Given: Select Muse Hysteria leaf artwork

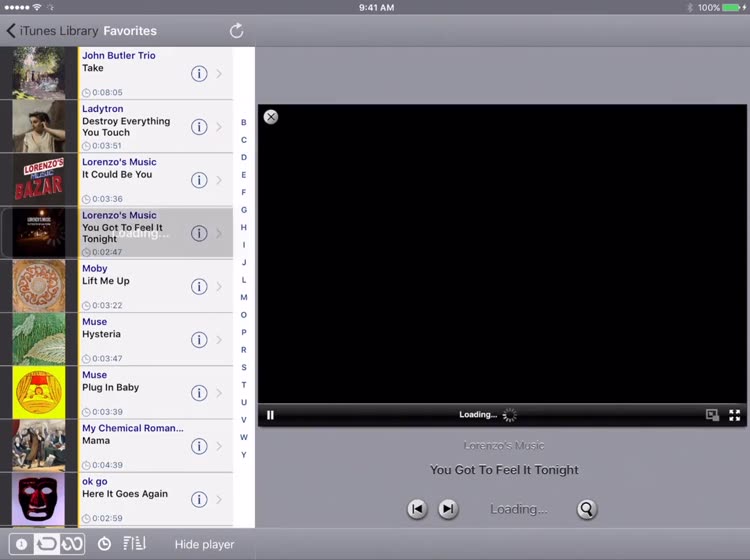Looking at the screenshot, I should click(x=39, y=340).
